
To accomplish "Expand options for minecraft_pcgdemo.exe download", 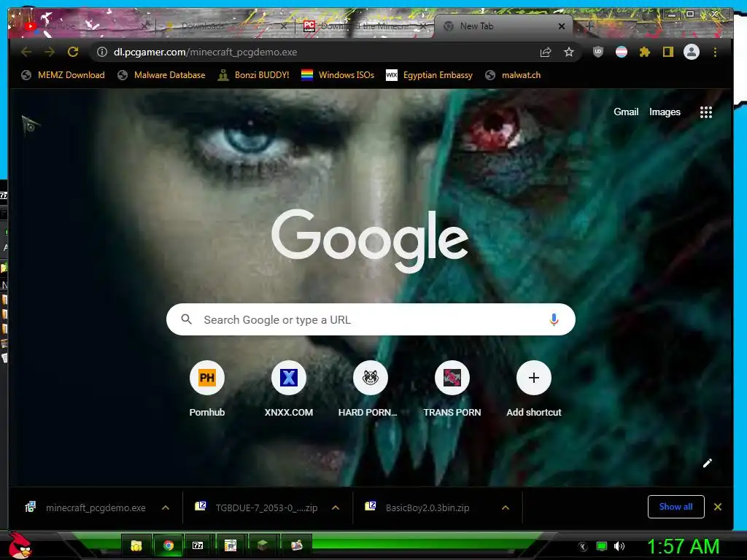I will (166, 507).
